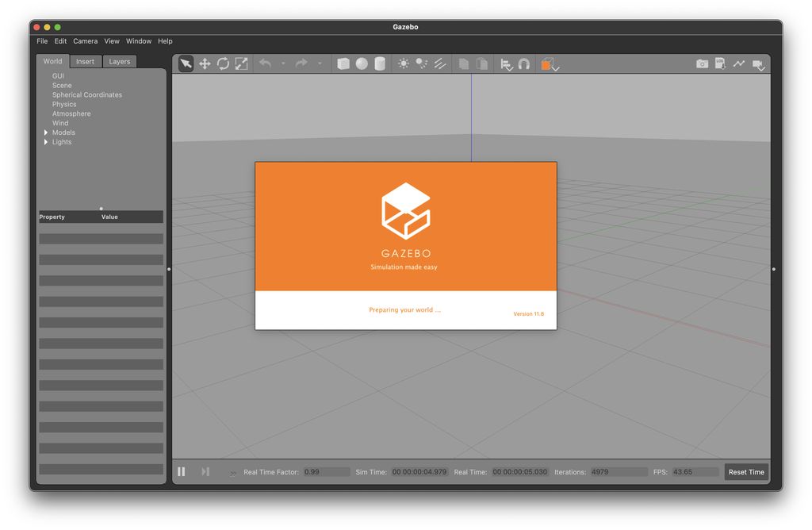Open the Window menu

(x=138, y=41)
